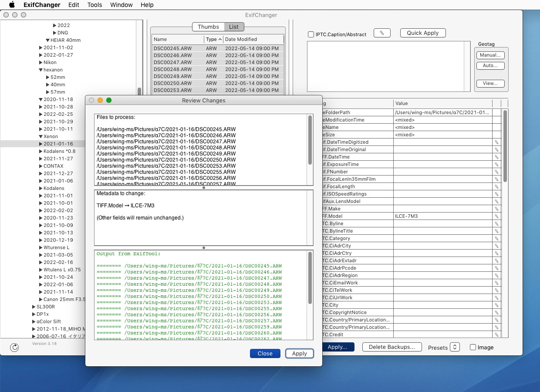
Task: Collapse the Xenon folder
Action: pos(41,136)
